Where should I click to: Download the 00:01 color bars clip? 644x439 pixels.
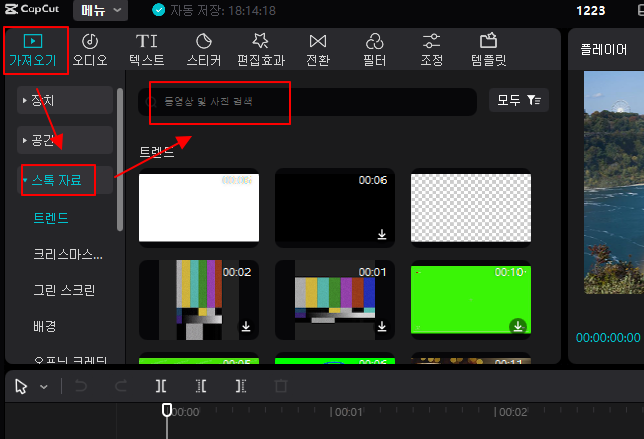coord(382,326)
